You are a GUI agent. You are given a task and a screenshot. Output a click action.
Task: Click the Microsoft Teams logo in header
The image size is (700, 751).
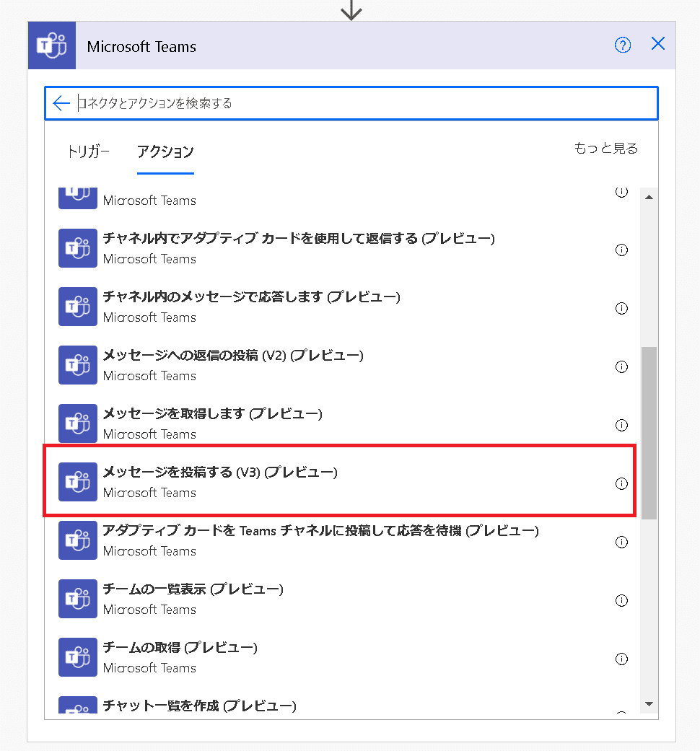(x=52, y=45)
